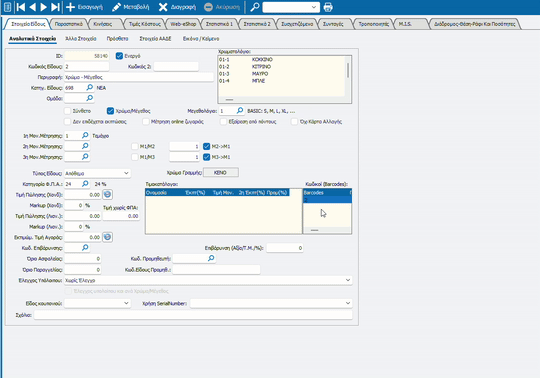Open the Στοιχεία ΑΑΔΕ sub-tab
The width and height of the screenshot is (540, 378).
click(155, 39)
